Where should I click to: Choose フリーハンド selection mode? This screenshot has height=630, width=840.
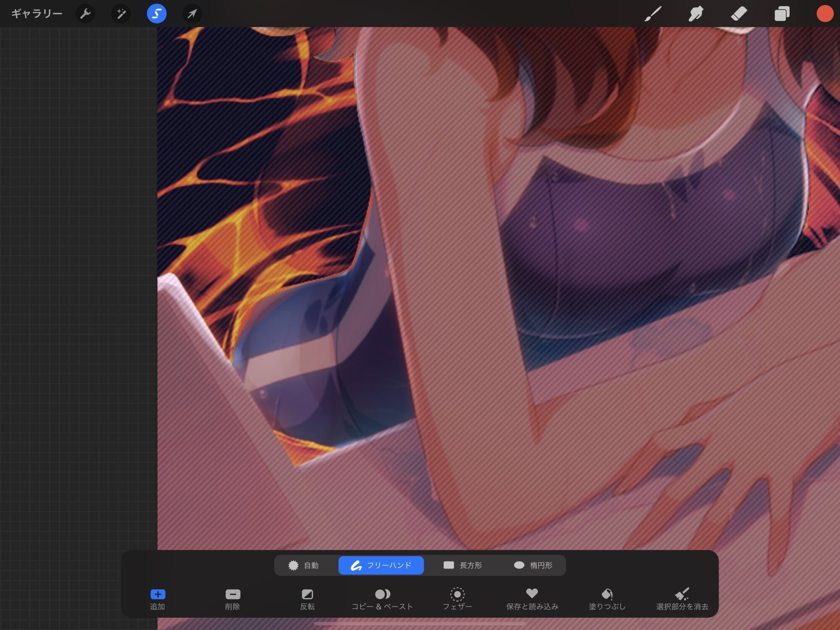(381, 565)
